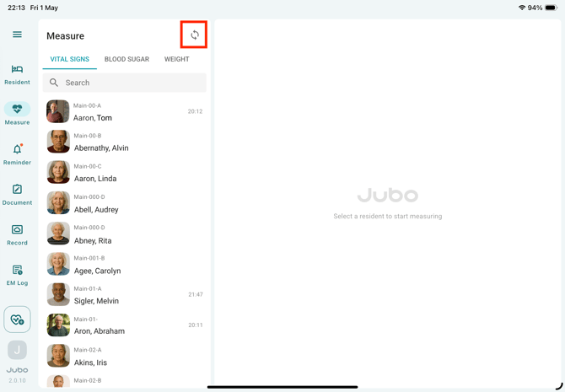
Task: Click room label Main-00-C
Action: [88, 166]
